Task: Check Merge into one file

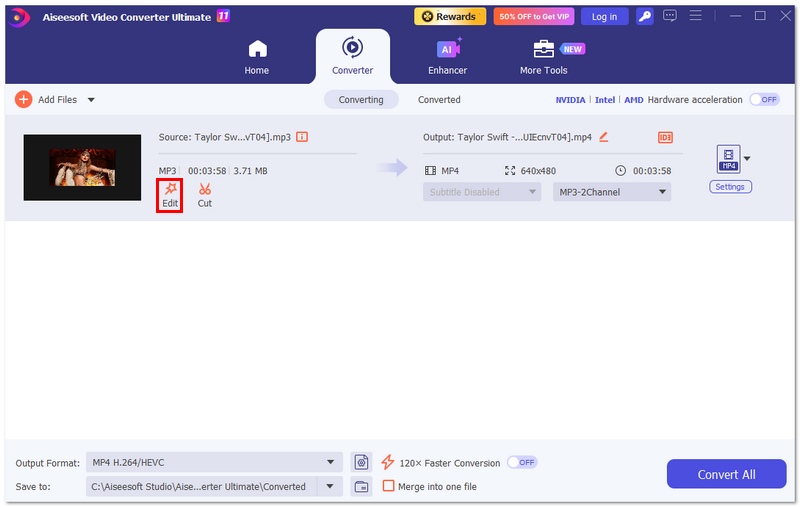Action: tap(388, 486)
